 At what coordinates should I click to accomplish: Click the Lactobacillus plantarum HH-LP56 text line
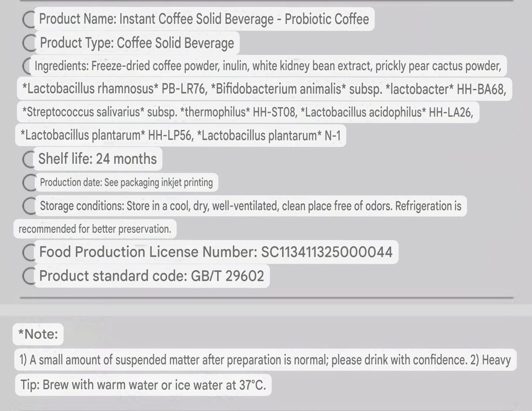181,136
